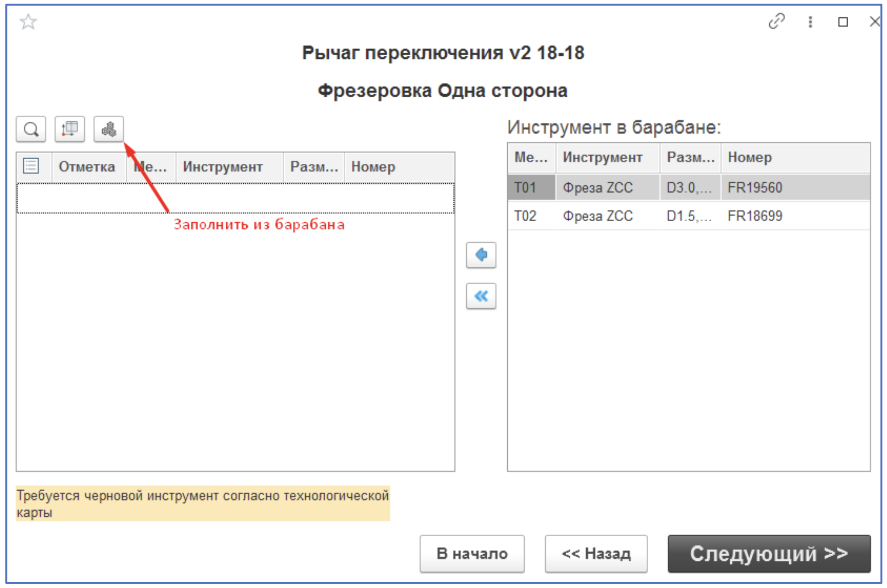Screen dimensions: 887x588
Task: Click the single blue left arrow
Action: [481, 255]
